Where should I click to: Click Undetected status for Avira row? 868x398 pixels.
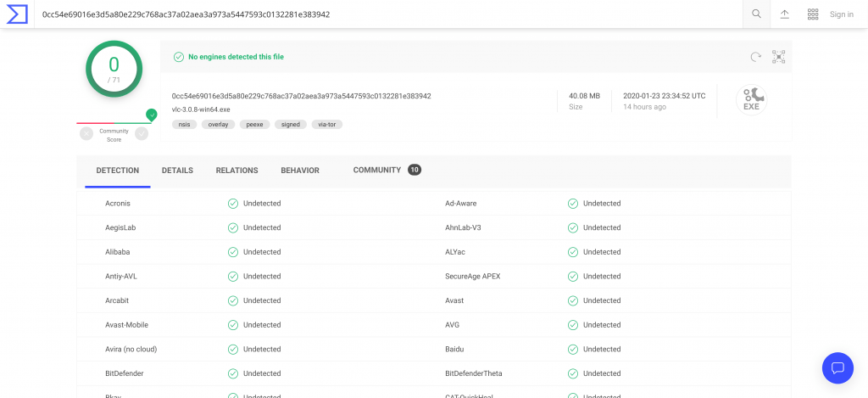point(263,350)
